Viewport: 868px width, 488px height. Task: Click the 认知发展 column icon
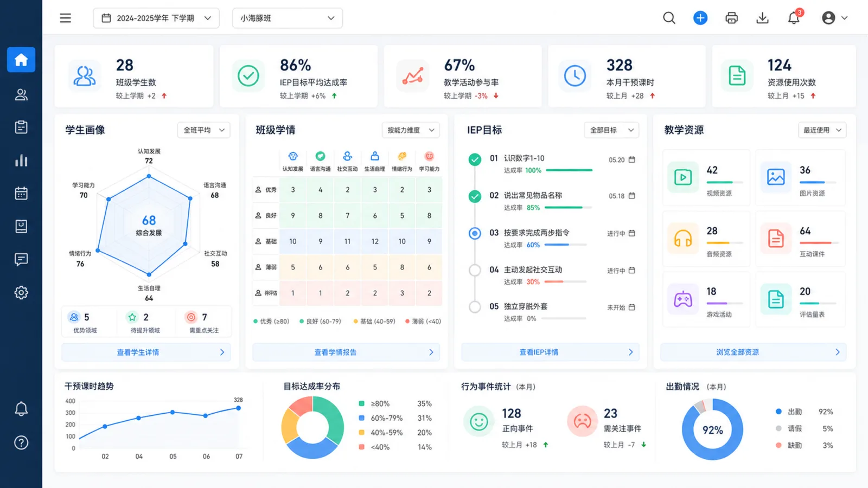point(293,156)
